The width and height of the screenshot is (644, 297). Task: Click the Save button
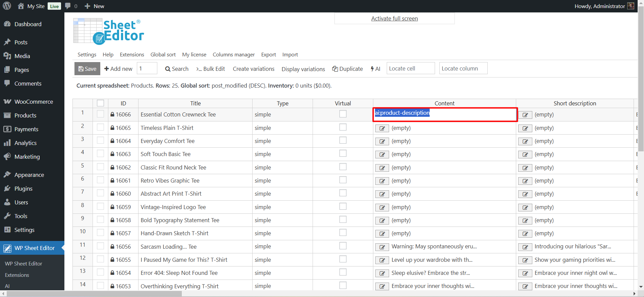tap(87, 68)
